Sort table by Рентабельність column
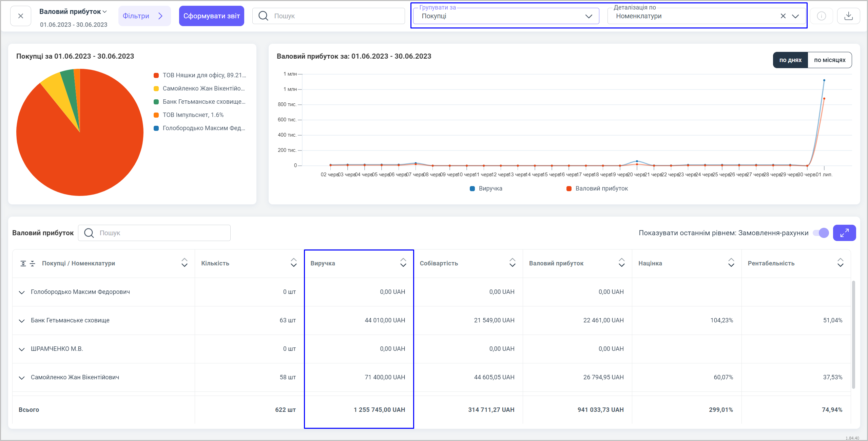 pos(840,263)
